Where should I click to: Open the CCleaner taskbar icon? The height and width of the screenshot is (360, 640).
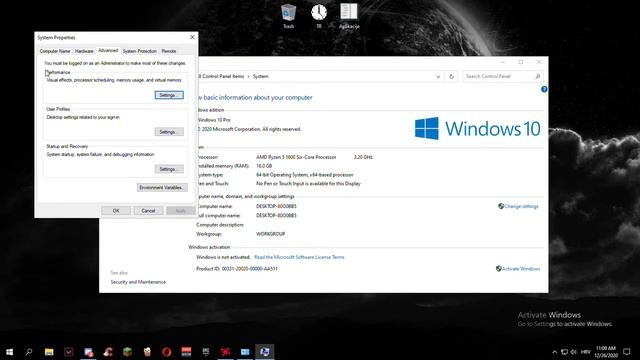click(108, 351)
